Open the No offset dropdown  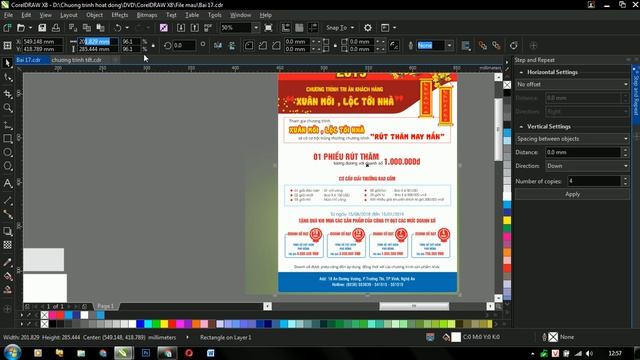[572, 84]
